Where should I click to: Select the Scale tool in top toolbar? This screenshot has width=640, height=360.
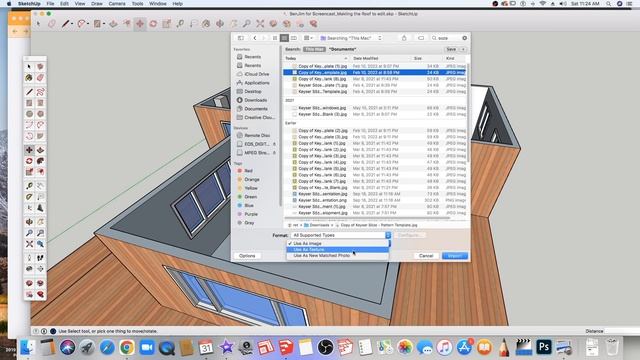[167, 24]
